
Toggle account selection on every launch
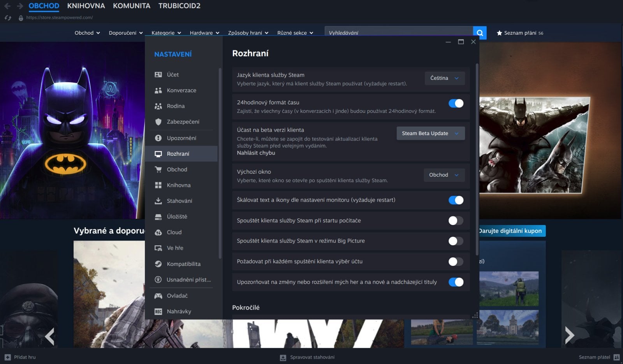456,262
